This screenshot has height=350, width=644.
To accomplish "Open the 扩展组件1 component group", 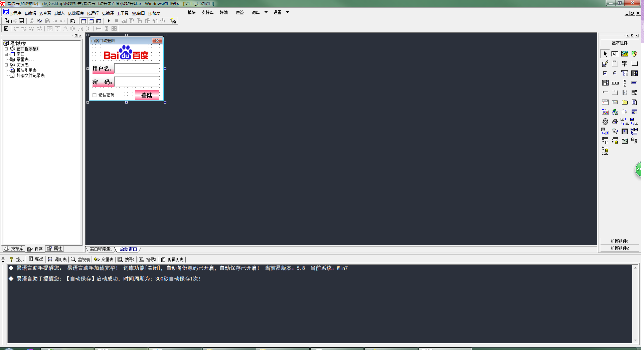I will 619,241.
